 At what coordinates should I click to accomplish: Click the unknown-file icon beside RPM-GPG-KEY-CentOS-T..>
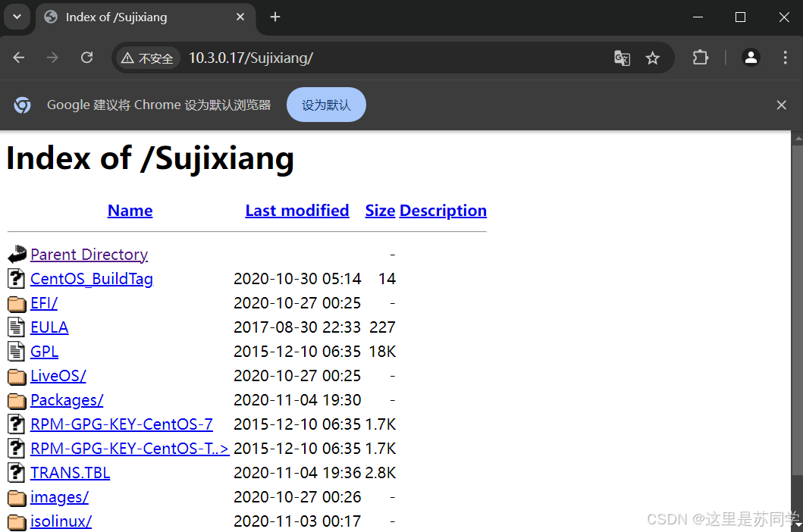coord(17,448)
